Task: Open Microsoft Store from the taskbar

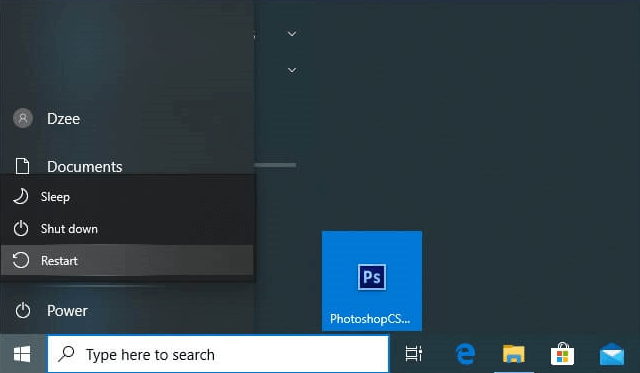Action: [x=562, y=354]
